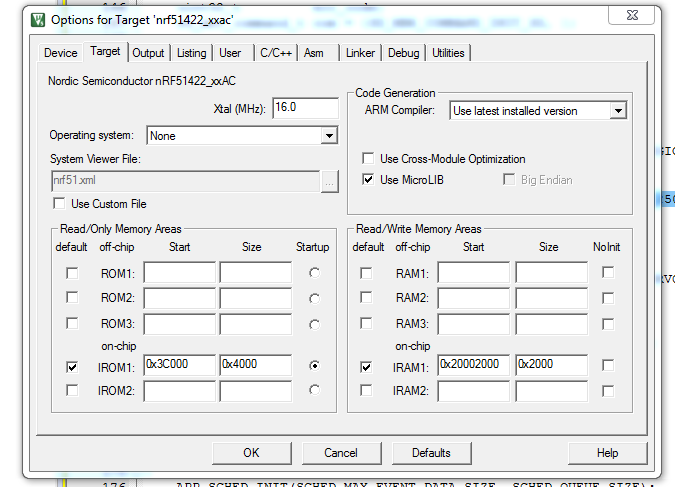Click the RAM1 Start field
Viewport: 675px width, 487px height.
(474, 272)
